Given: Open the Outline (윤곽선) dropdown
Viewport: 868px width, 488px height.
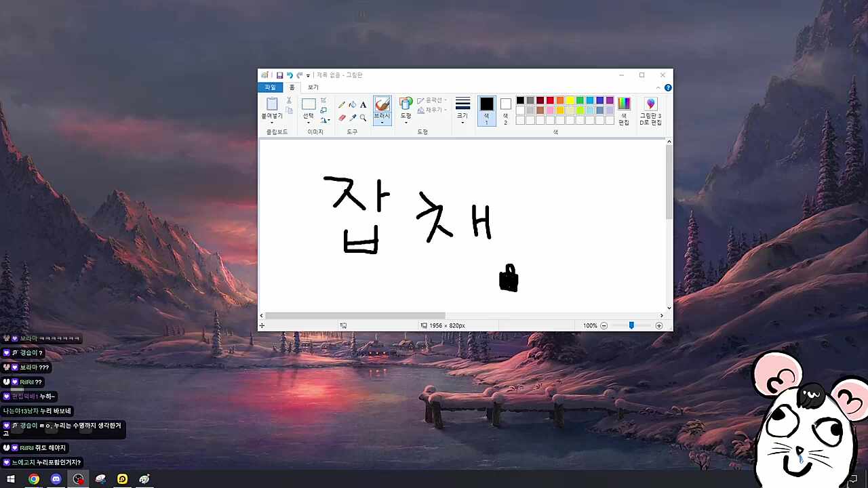Looking at the screenshot, I should click(x=432, y=100).
